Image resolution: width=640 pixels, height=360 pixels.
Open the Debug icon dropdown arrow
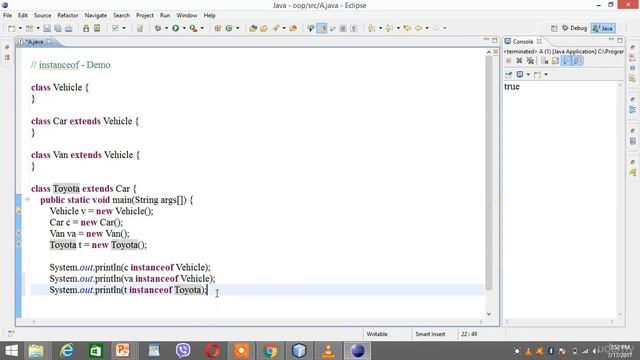166,28
